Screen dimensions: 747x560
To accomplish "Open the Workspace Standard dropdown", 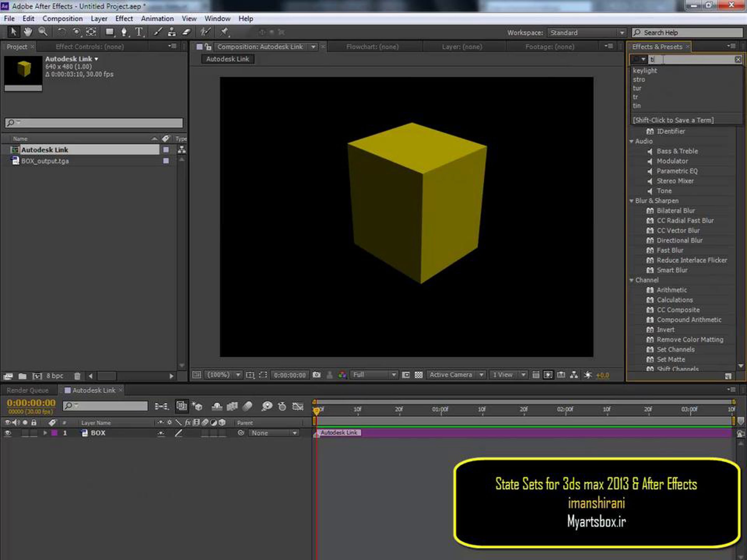I will (x=587, y=33).
